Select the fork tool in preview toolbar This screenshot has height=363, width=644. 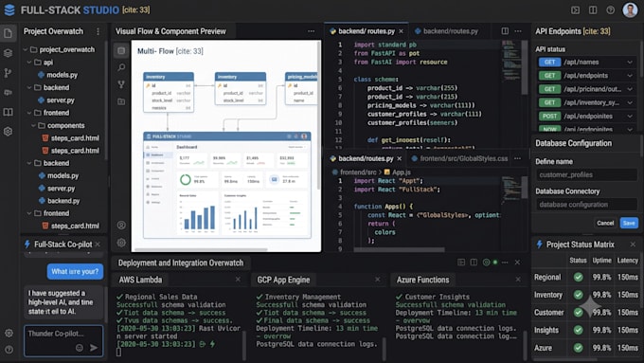pos(121,84)
